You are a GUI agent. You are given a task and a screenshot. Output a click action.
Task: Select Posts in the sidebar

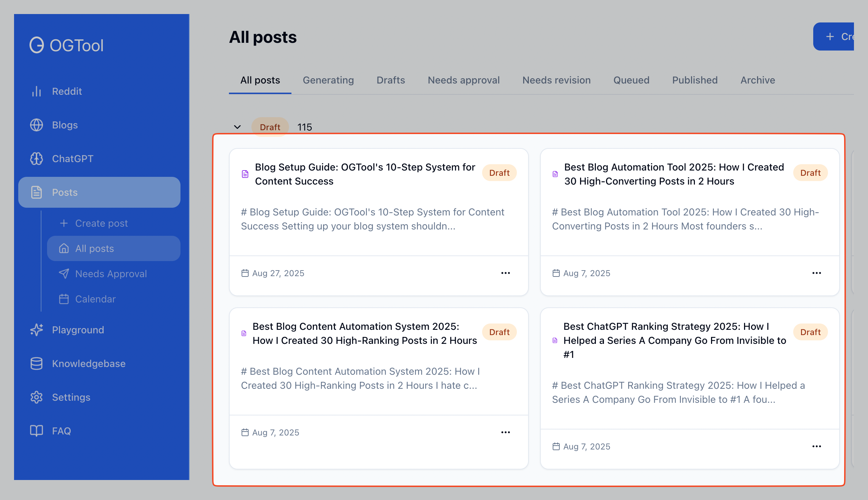99,192
